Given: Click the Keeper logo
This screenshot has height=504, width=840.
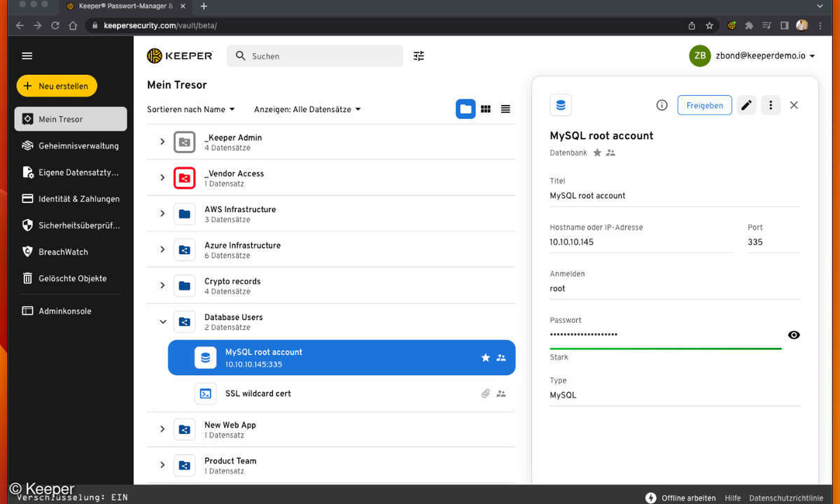Looking at the screenshot, I should tap(180, 56).
